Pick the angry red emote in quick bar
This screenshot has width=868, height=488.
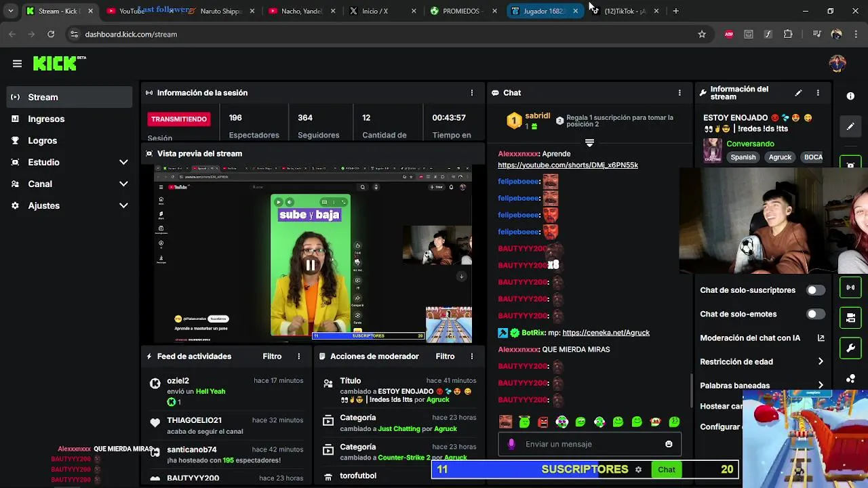(543, 422)
